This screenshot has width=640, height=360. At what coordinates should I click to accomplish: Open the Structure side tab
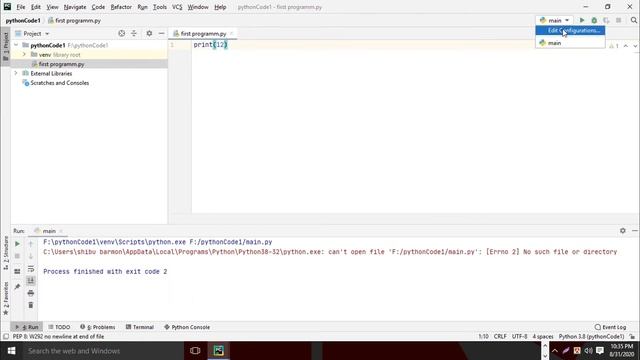pyautogui.click(x=5, y=252)
